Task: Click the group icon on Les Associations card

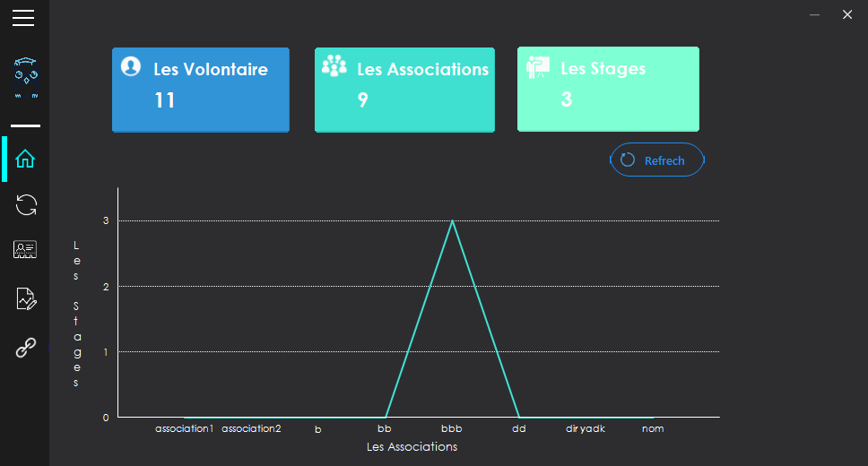Action: coord(334,65)
